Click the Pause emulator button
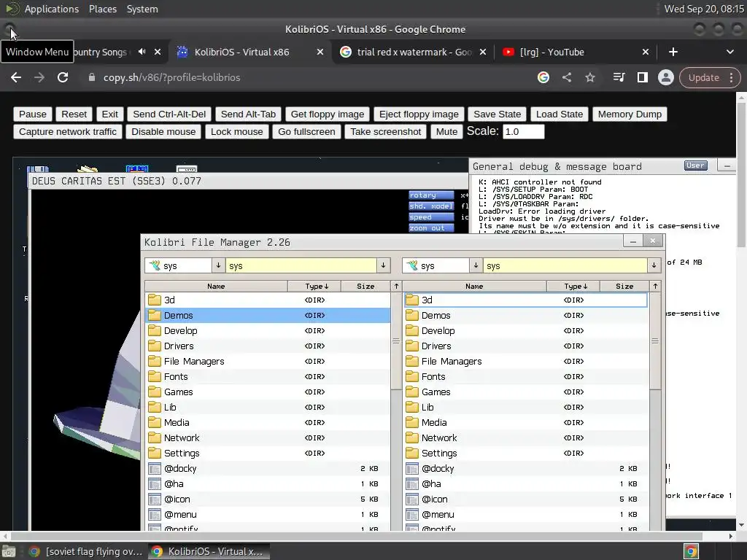747x560 pixels. point(32,114)
